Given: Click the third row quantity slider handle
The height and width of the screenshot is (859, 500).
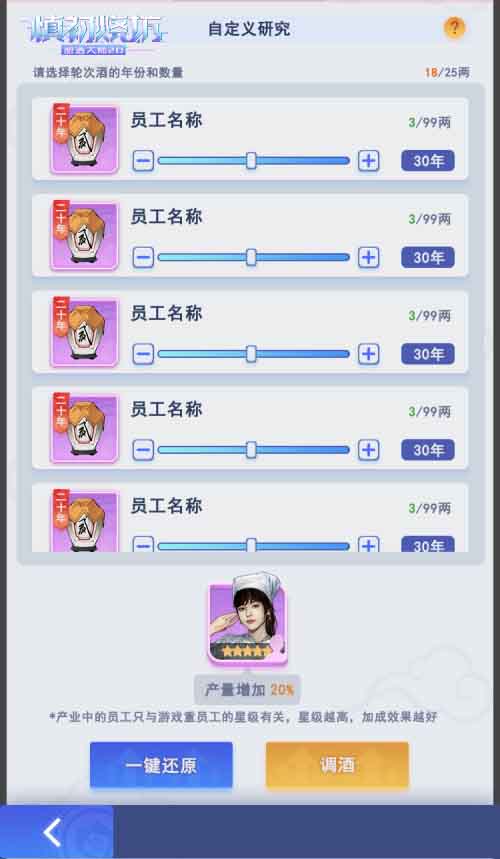Looking at the screenshot, I should [251, 354].
